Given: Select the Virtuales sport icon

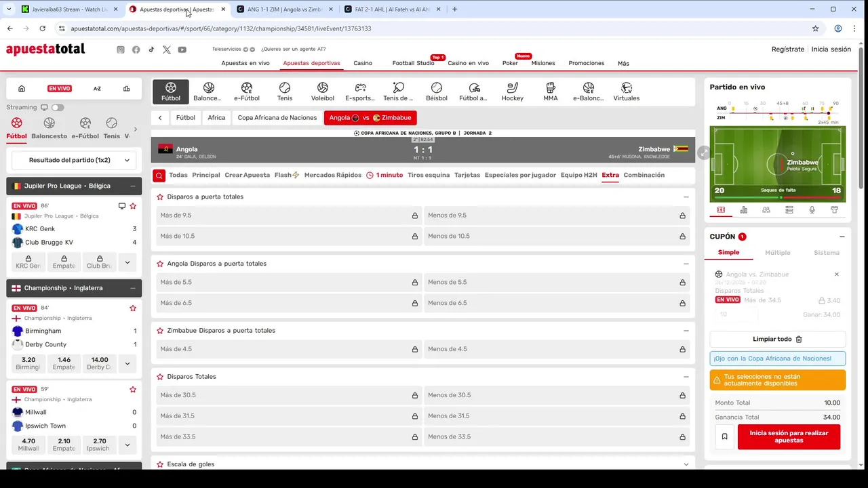Looking at the screenshot, I should point(627,88).
